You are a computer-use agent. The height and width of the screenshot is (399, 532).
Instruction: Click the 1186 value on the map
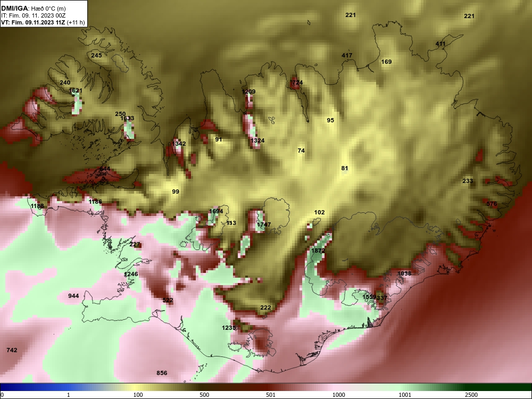pyautogui.click(x=95, y=202)
